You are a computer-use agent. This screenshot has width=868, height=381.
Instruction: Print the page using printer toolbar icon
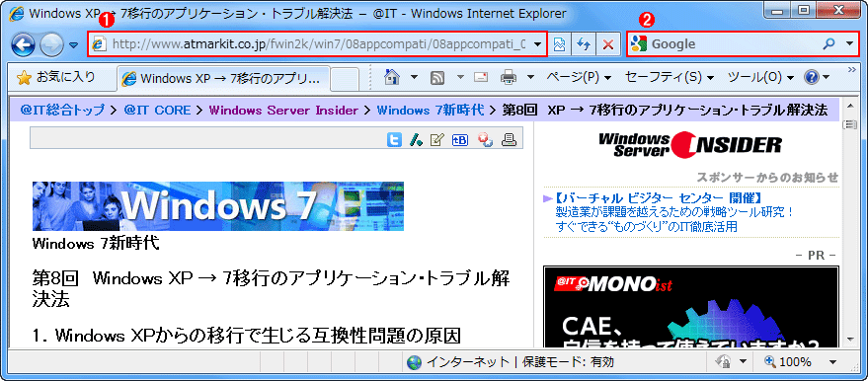coord(509,78)
